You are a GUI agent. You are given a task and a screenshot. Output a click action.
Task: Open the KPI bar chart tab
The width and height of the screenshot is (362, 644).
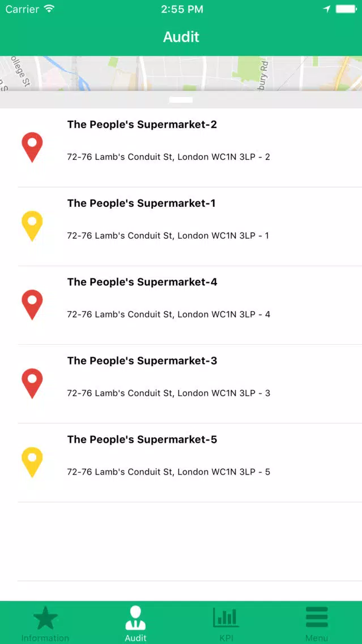click(226, 624)
